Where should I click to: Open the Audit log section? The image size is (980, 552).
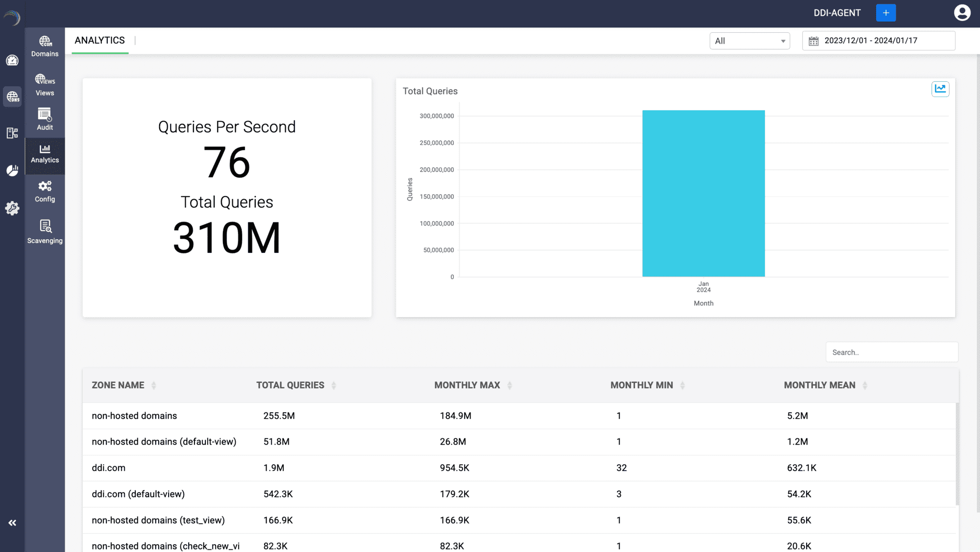(x=45, y=119)
